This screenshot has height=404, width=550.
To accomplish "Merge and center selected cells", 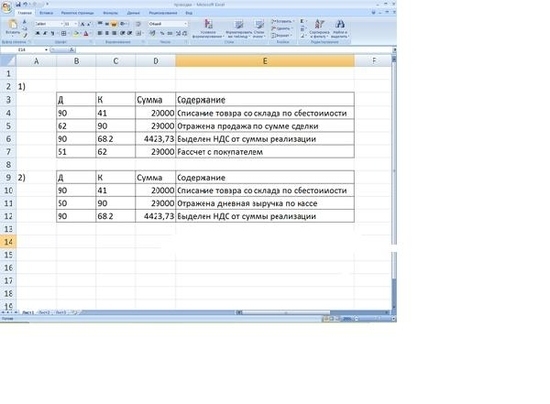I will [139, 33].
